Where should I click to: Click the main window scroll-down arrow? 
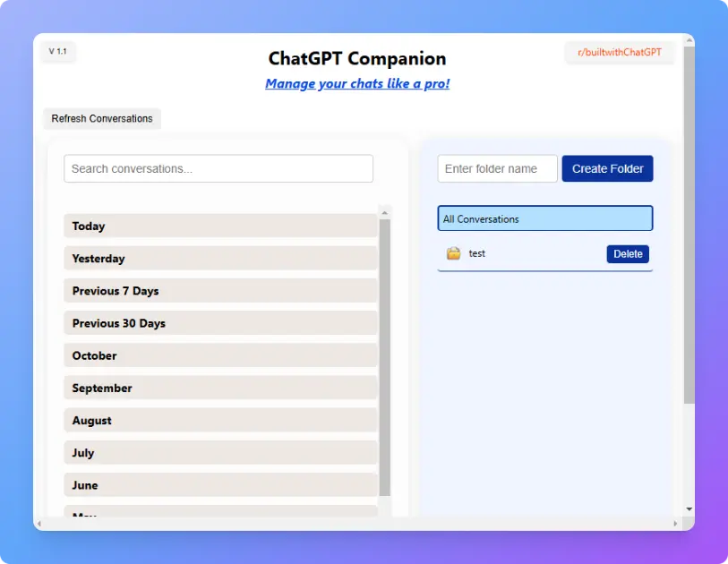tap(689, 509)
